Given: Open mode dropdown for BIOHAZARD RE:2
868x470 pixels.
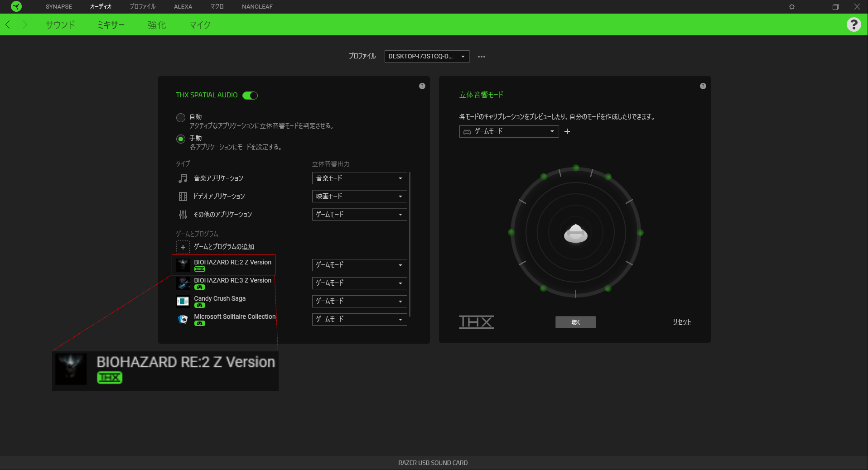Looking at the screenshot, I should pyautogui.click(x=359, y=265).
